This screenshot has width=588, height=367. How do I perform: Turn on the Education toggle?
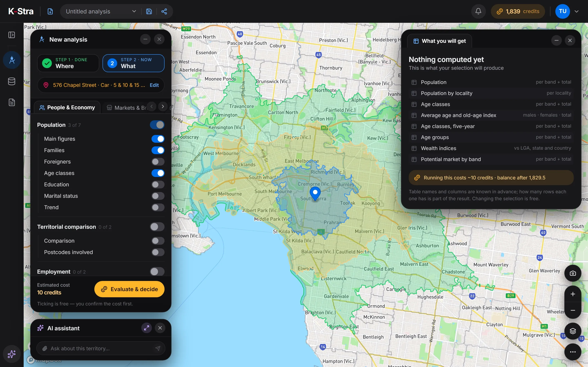[158, 185]
